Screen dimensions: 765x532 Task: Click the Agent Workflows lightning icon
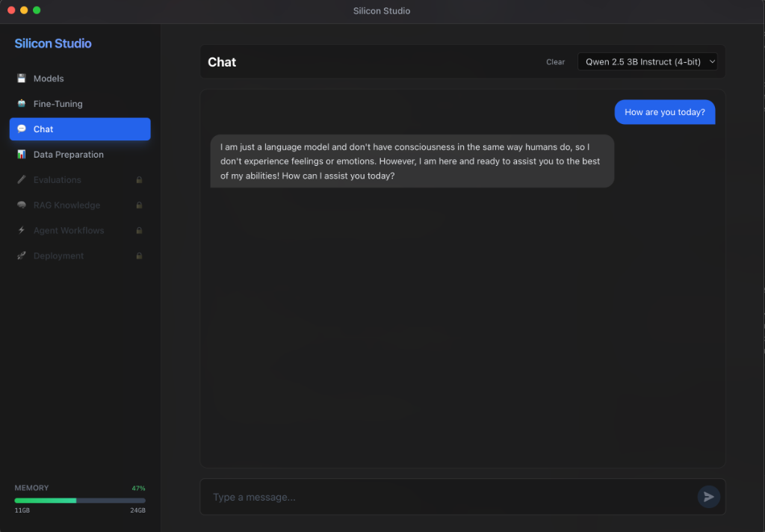22,230
